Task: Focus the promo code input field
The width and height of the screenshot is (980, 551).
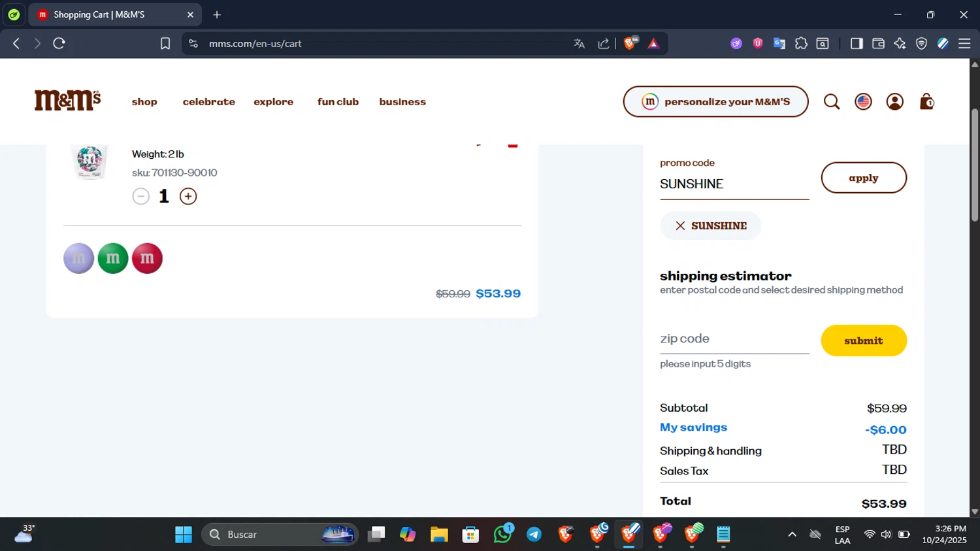Action: click(x=734, y=184)
